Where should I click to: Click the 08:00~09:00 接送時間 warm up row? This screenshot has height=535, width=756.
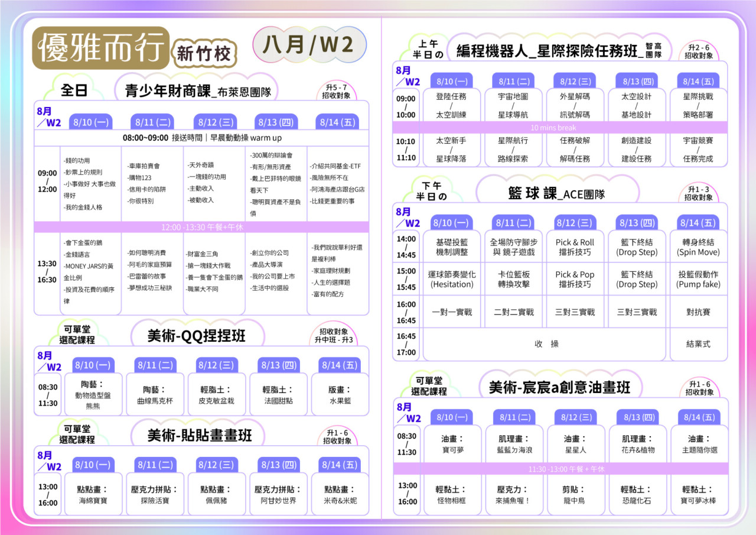coord(202,137)
